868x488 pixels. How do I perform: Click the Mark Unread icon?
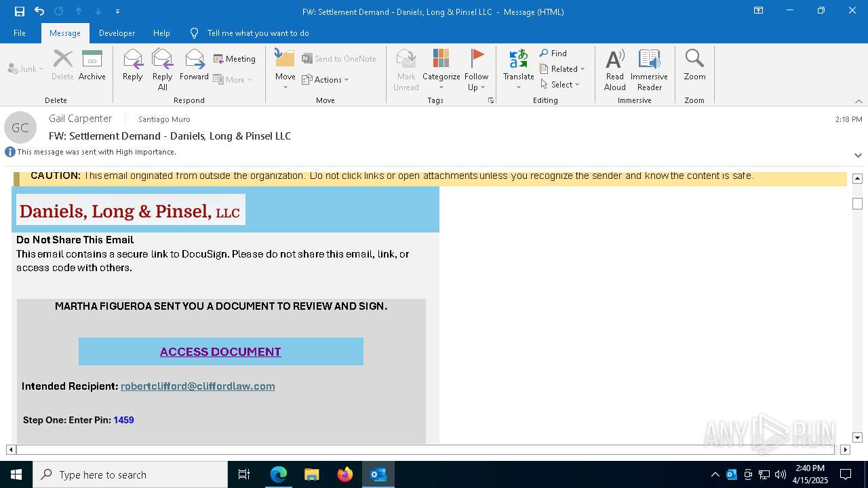click(406, 69)
